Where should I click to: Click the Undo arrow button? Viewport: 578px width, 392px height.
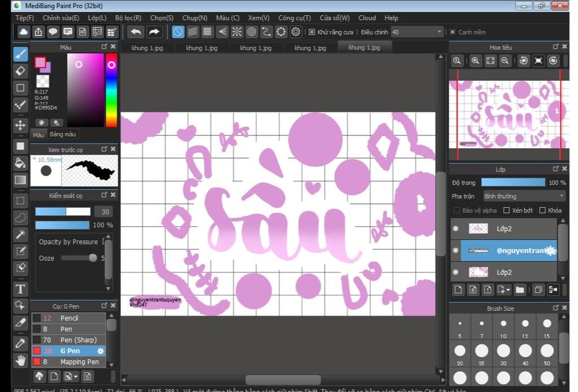click(136, 32)
